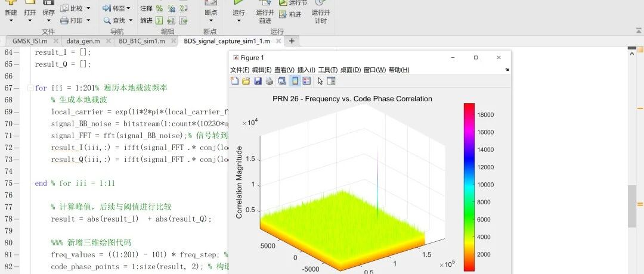Viewport: 644px width, 274px height.
Task: Close the data_gen.m tab
Action: [x=109, y=41]
